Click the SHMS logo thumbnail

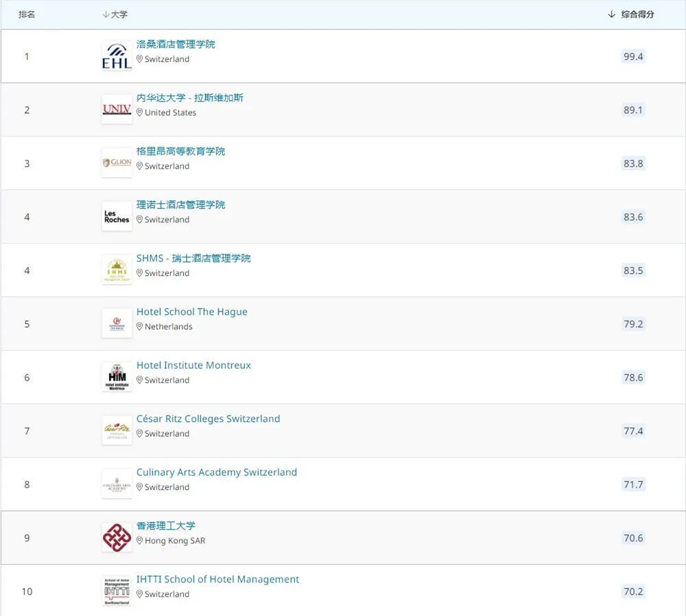tap(117, 270)
